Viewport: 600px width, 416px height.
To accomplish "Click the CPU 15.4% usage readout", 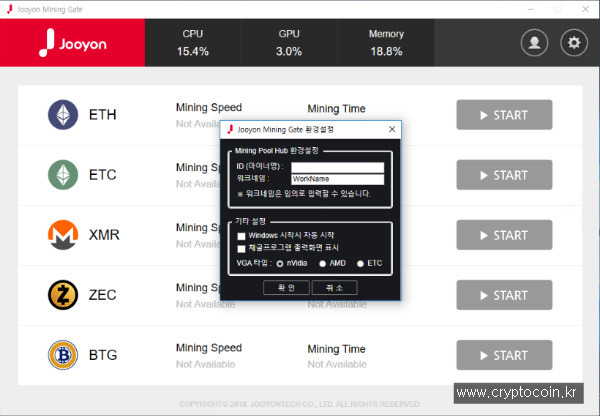I will tap(193, 42).
